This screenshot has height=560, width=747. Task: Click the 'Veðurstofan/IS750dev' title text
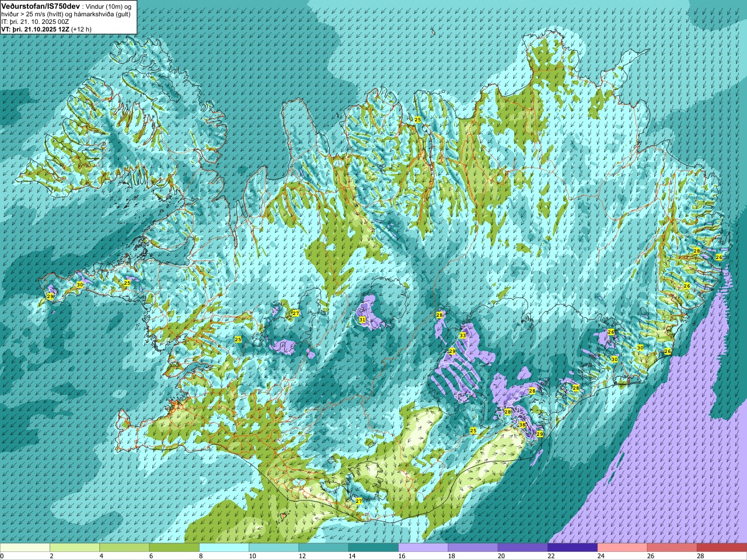40,5
